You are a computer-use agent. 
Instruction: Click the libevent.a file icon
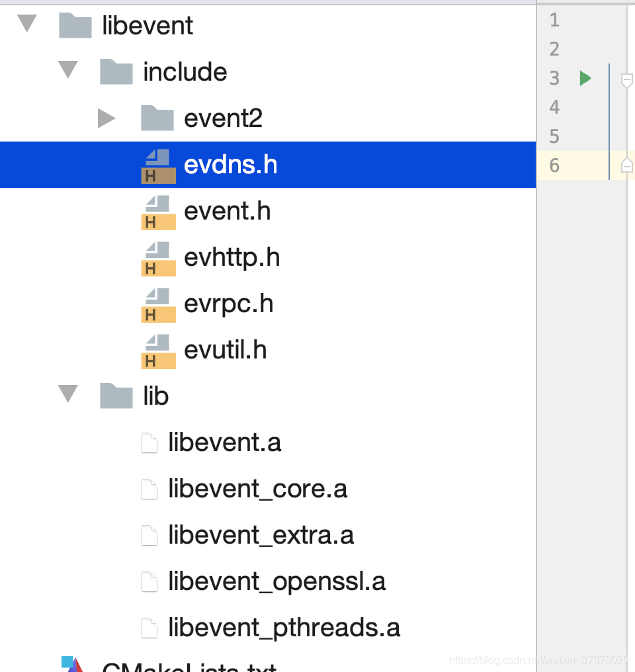(149, 442)
